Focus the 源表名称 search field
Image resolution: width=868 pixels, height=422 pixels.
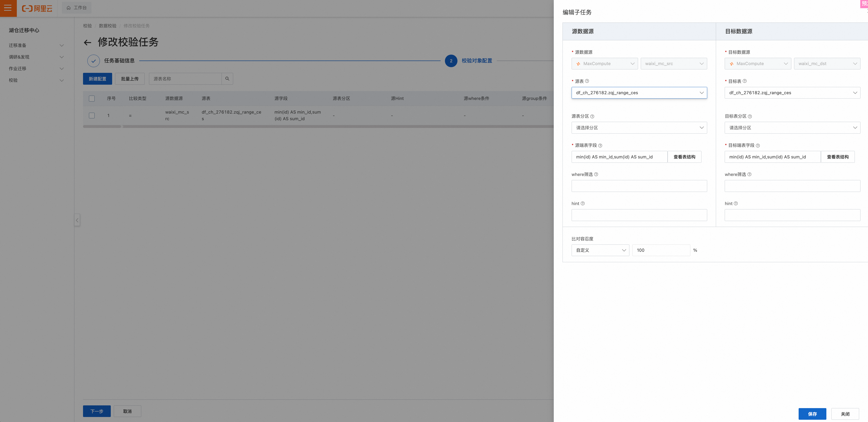(185, 79)
